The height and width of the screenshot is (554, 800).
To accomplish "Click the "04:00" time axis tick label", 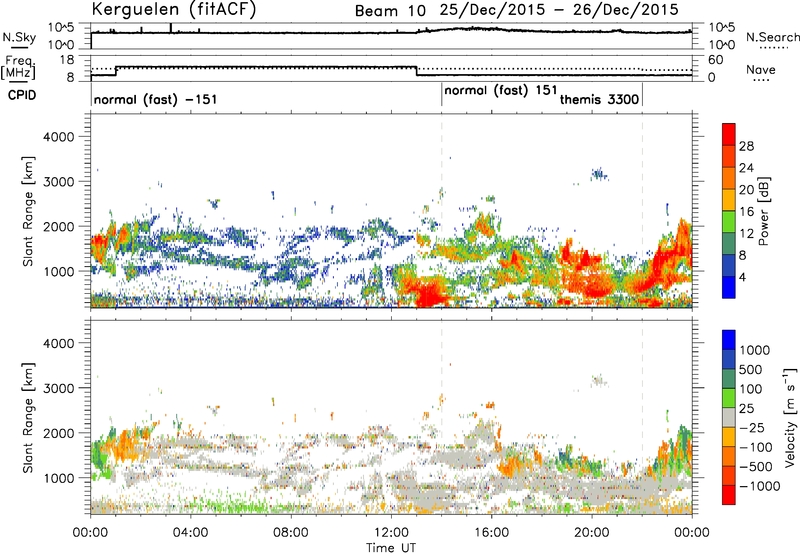I will 190,533.
